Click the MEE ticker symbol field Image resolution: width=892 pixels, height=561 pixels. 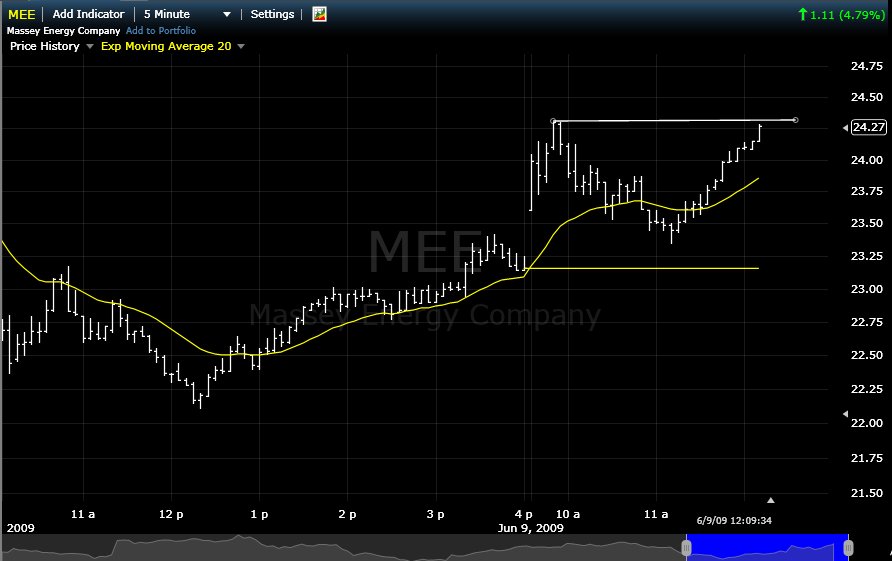click(x=22, y=14)
